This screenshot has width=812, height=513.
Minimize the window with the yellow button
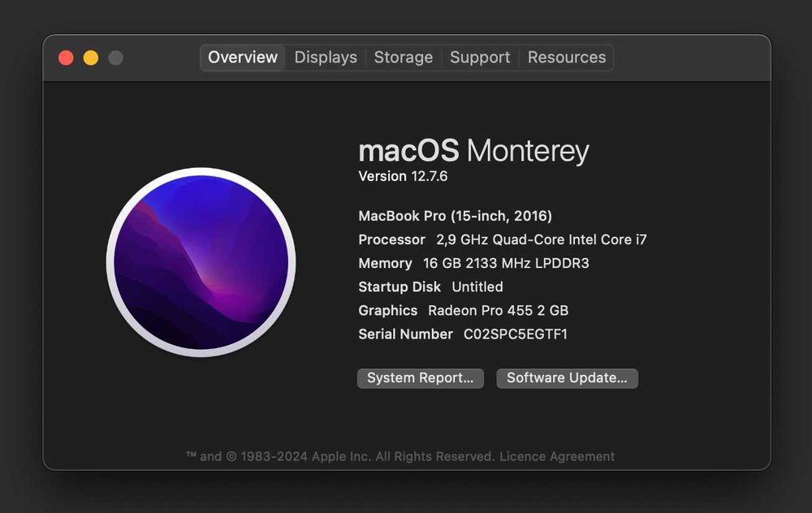coord(91,58)
